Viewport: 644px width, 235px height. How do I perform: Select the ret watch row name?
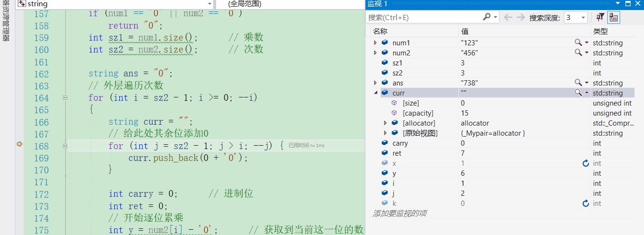[x=397, y=153]
